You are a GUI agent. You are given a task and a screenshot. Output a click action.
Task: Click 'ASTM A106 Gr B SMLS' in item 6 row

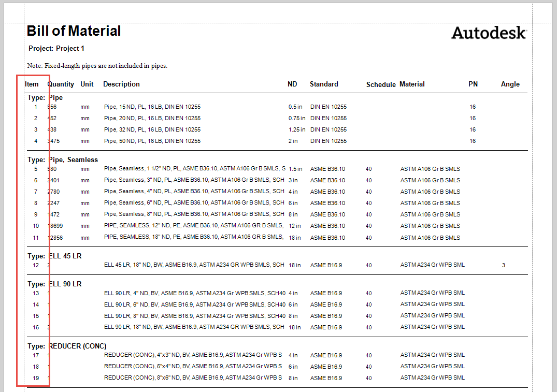click(x=430, y=180)
